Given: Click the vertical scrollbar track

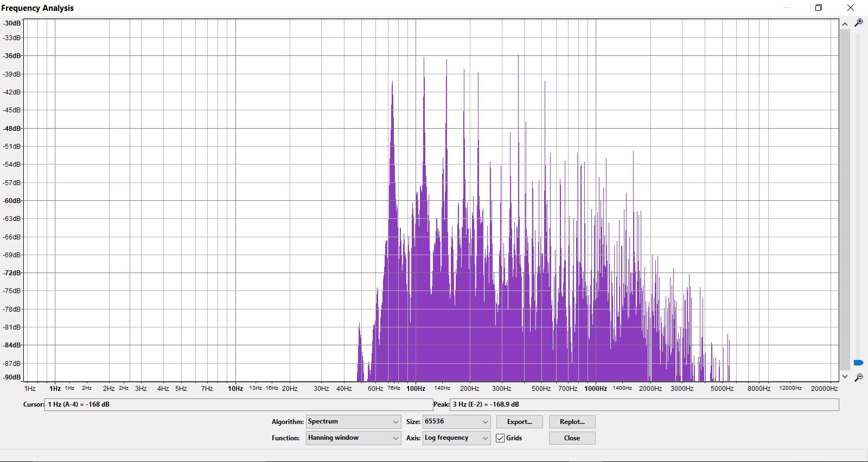Looking at the screenshot, I should coord(845,200).
